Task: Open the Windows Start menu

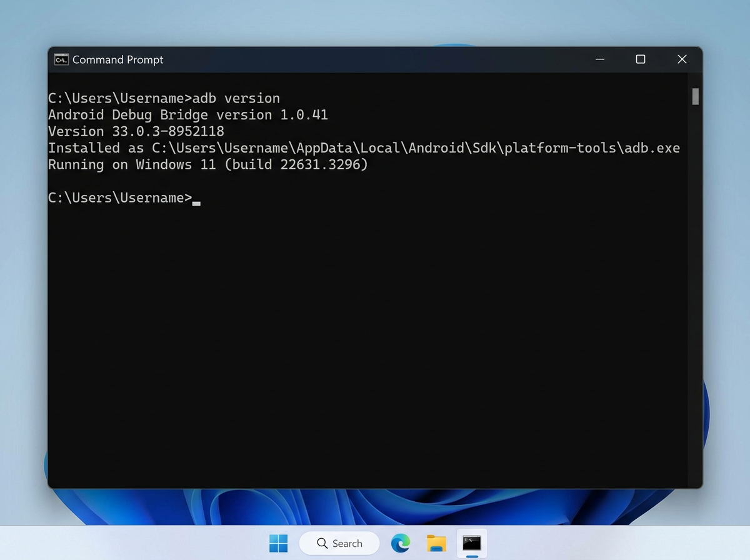Action: [x=278, y=543]
